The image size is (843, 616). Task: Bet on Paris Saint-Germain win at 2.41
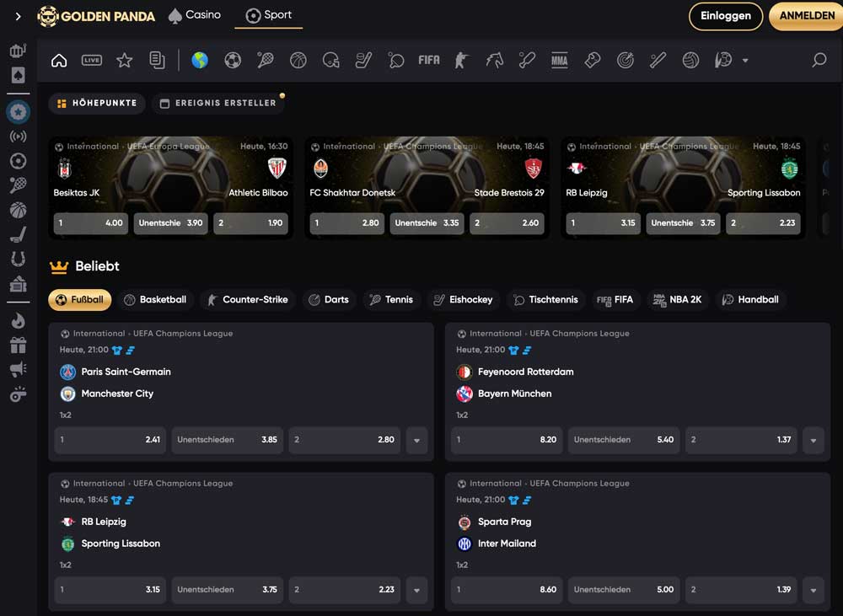(x=110, y=440)
